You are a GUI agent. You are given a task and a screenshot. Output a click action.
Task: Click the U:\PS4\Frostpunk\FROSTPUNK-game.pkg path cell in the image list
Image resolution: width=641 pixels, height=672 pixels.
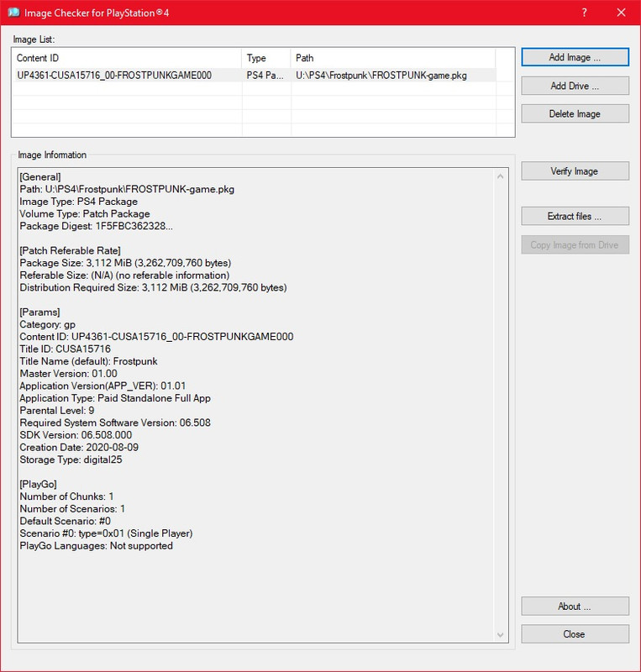[381, 76]
